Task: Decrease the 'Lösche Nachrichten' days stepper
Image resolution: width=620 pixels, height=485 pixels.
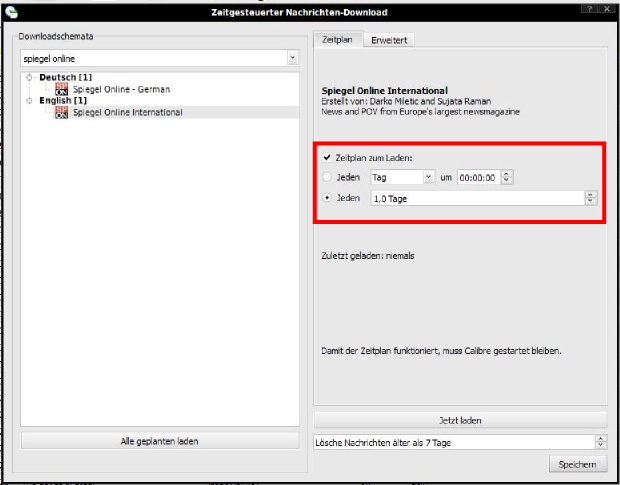Action: [x=601, y=446]
